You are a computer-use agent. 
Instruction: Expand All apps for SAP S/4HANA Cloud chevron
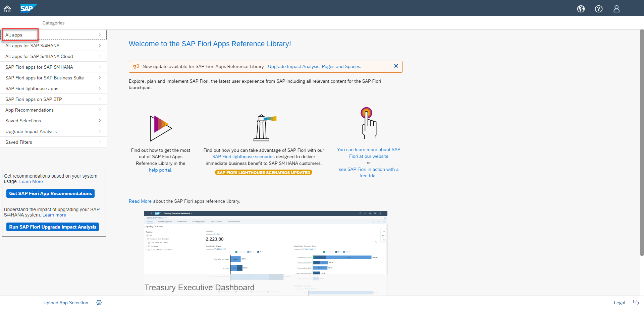click(x=100, y=56)
